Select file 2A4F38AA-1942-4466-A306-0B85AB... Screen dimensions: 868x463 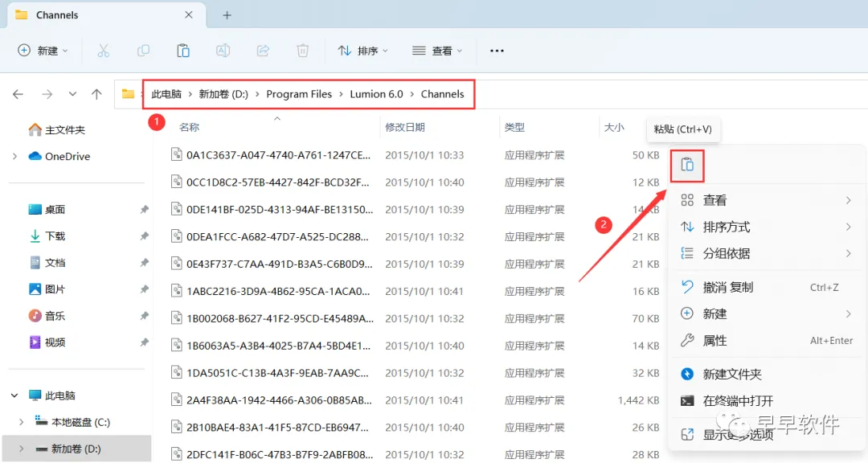pos(279,399)
